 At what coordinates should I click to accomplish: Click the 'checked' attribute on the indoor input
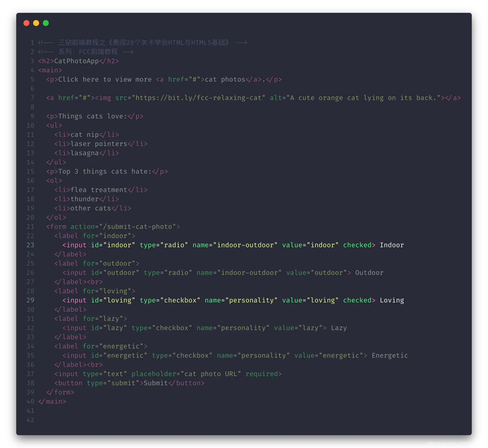357,245
